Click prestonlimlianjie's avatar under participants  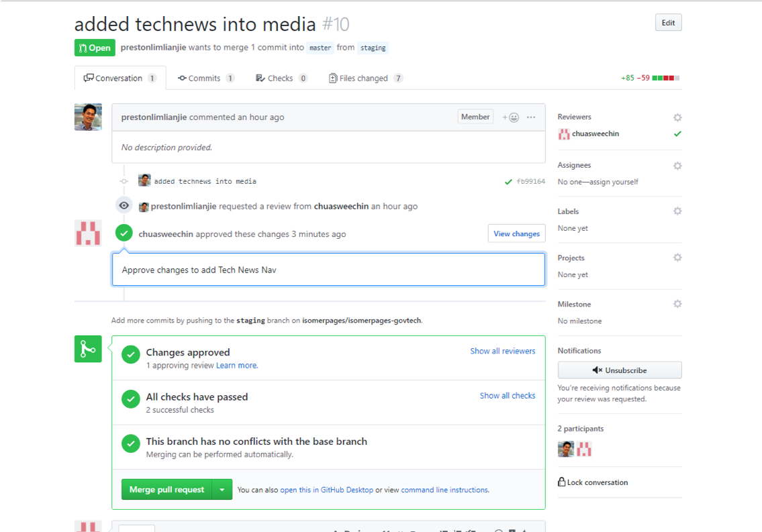[x=566, y=449]
